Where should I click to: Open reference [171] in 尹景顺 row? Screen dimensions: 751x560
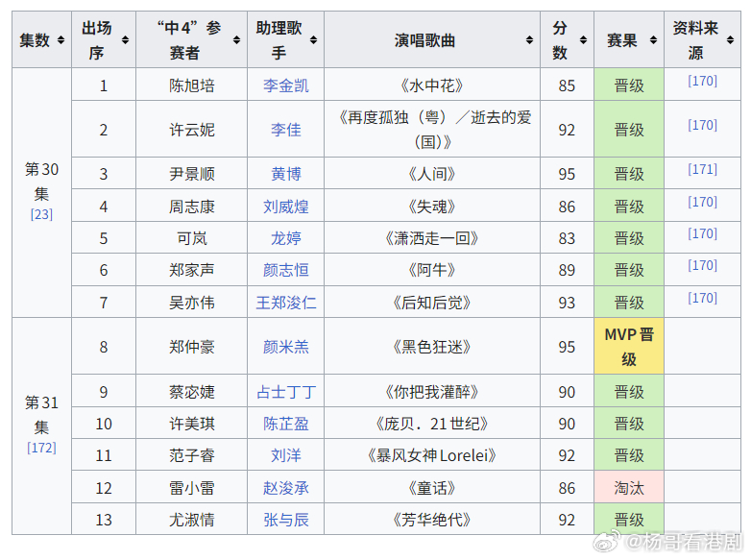tap(703, 169)
